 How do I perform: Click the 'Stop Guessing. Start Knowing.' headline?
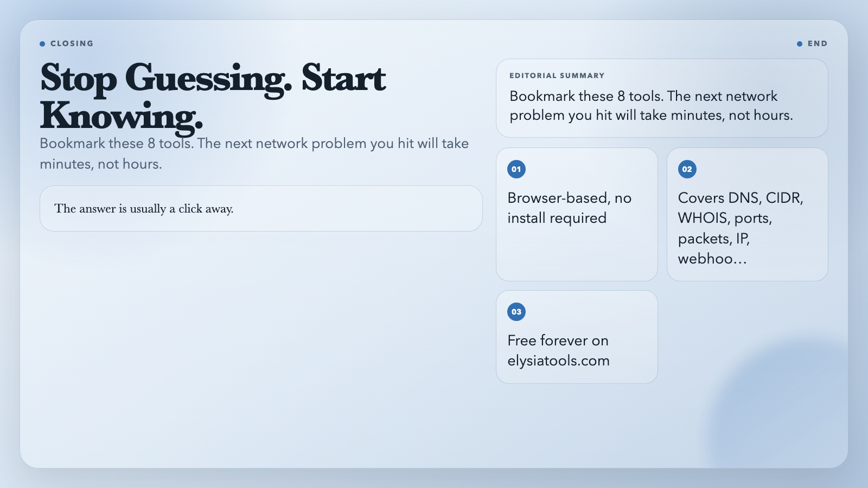[x=213, y=97]
